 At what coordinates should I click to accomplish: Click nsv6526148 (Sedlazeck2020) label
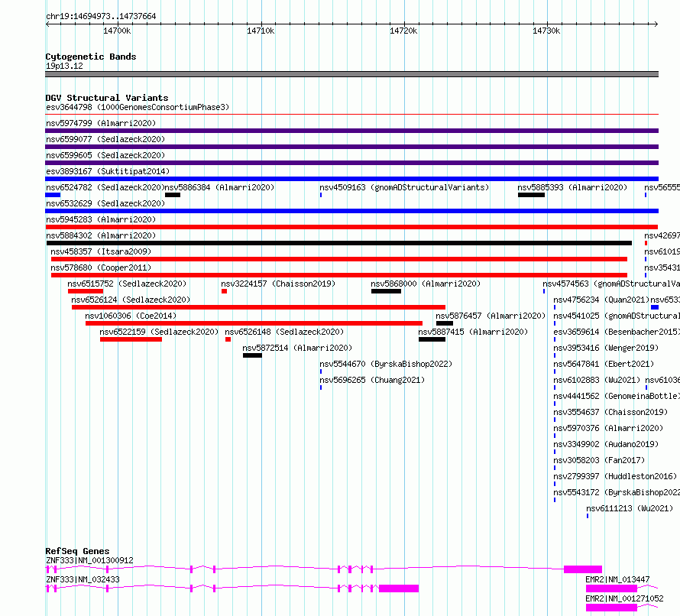[x=284, y=332]
